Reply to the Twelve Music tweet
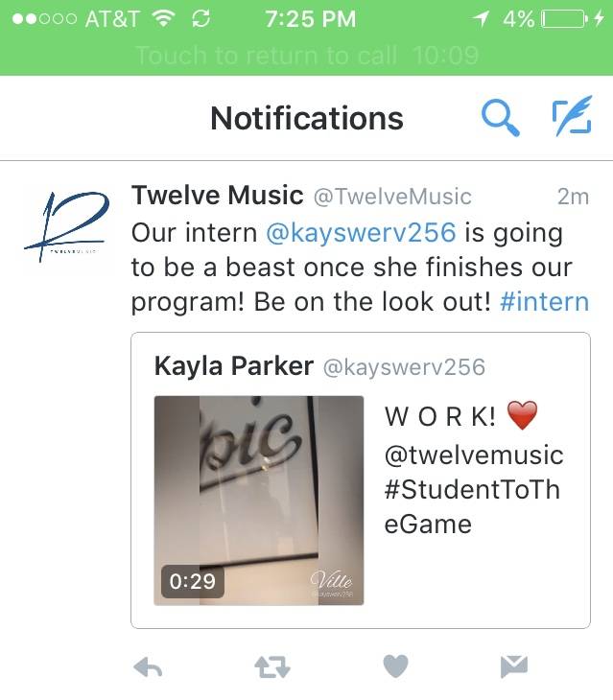This screenshot has width=613, height=700. pos(148,667)
